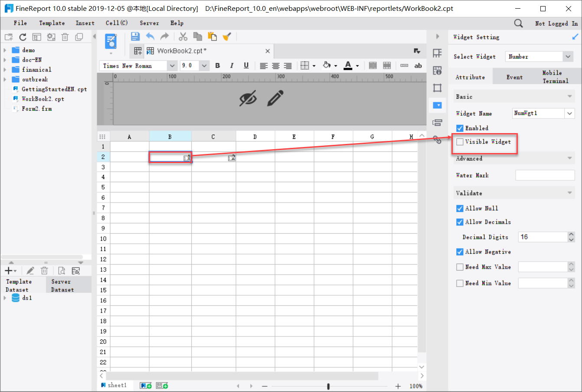Click the Not Logged In text
Viewport: 582px width, 392px height.
click(x=556, y=23)
